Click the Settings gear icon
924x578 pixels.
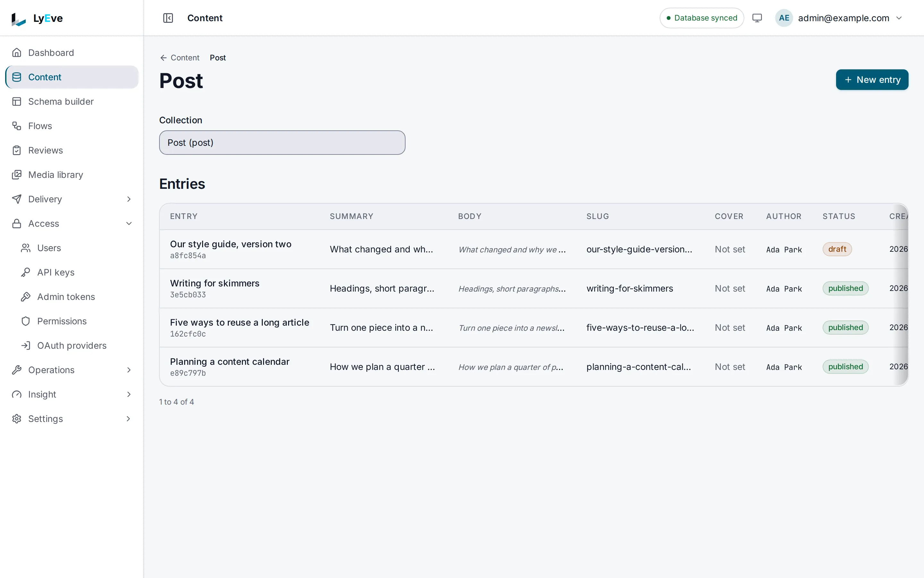[17, 419]
